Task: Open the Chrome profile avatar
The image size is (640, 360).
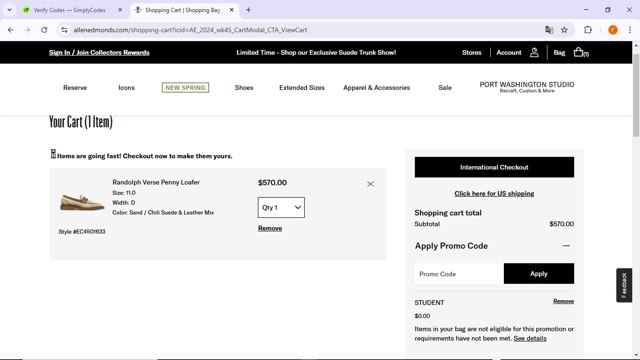Action: [613, 30]
